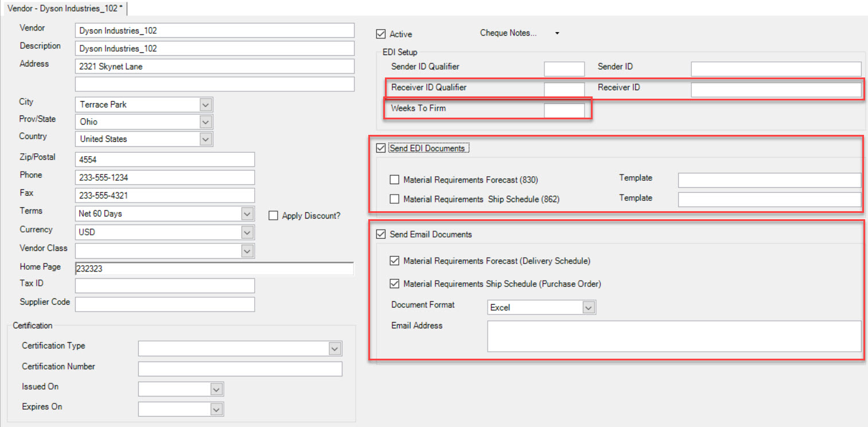This screenshot has height=427, width=868.
Task: Click the Description field
Action: (x=215, y=48)
